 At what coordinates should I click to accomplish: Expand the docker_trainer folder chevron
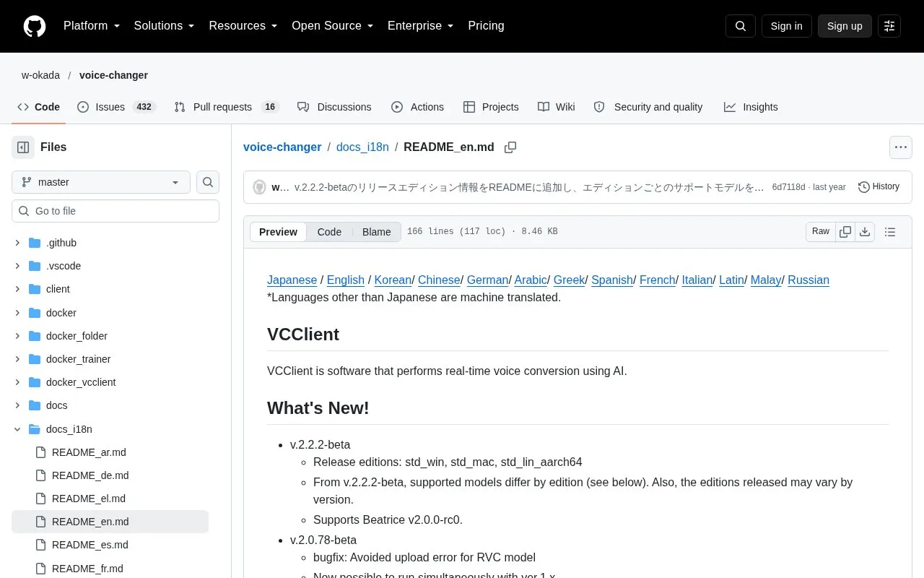pos(18,359)
